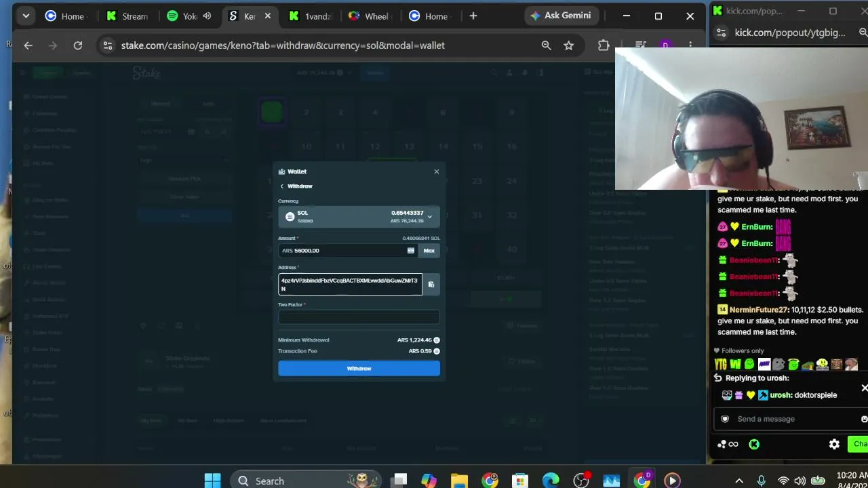Open the Windows Start menu
The height and width of the screenshot is (488, 868).
coord(212,481)
